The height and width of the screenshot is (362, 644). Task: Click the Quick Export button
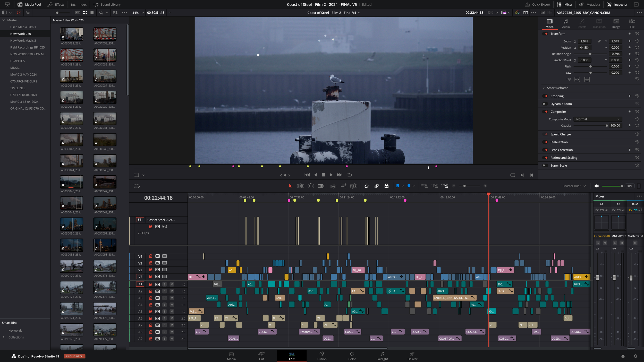(x=537, y=4)
